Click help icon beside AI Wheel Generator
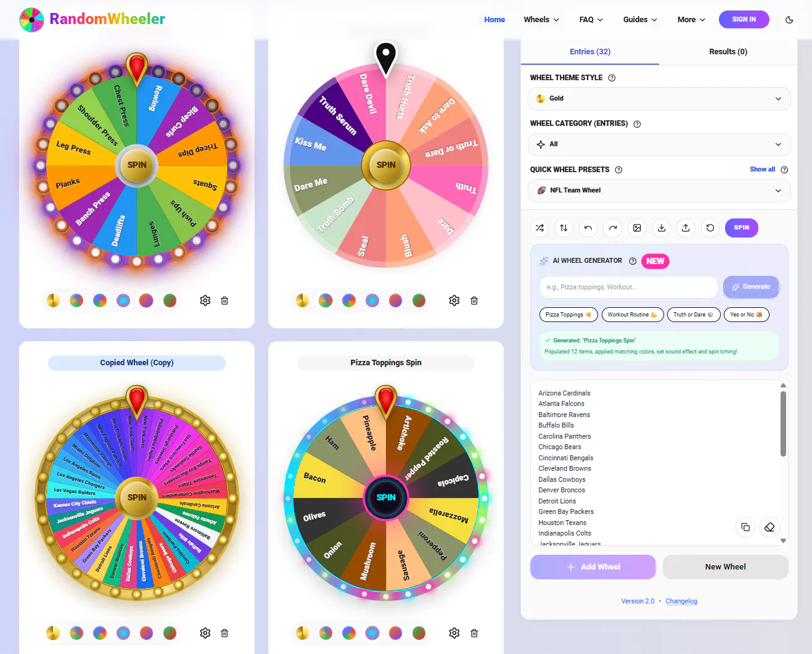Screen dimensions: 812x654 click(633, 261)
